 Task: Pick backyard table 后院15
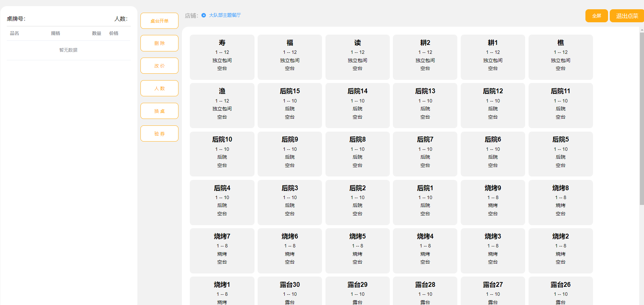[x=289, y=105]
